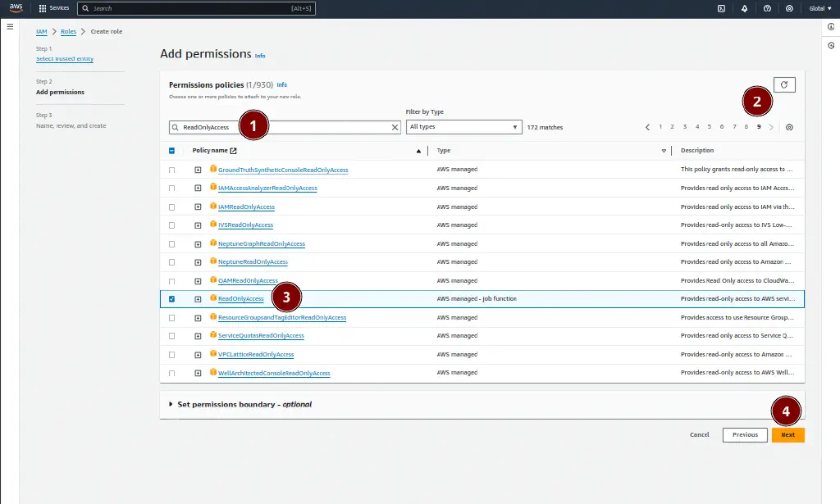The image size is (840, 504).
Task: Open the Info link beside Add permissions
Action: tap(260, 56)
